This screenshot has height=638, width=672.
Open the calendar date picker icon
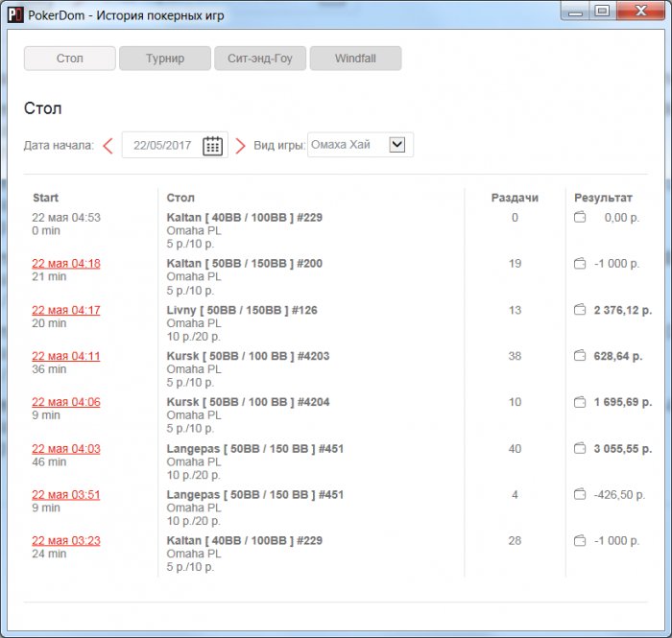[x=212, y=146]
